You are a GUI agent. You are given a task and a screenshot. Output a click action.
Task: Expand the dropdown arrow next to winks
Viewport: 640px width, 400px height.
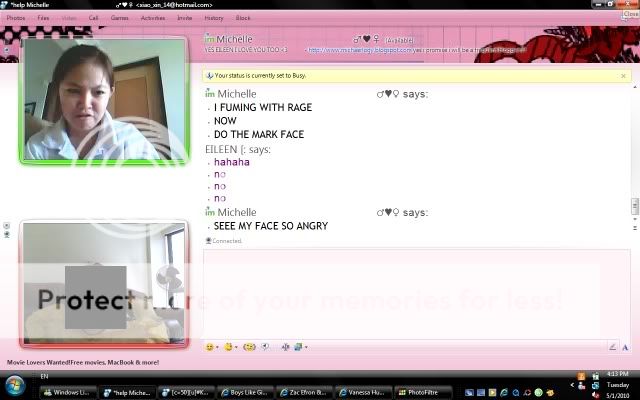[237, 348]
